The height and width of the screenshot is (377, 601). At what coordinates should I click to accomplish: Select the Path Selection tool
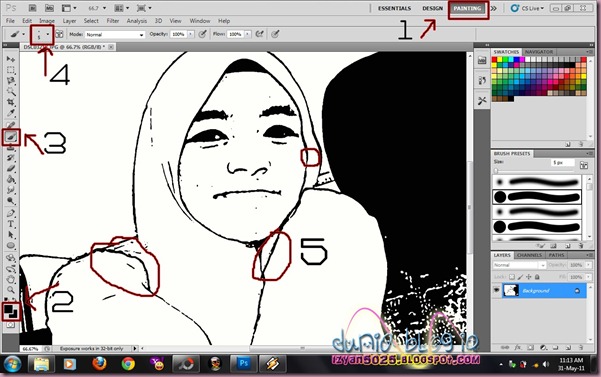coord(11,234)
